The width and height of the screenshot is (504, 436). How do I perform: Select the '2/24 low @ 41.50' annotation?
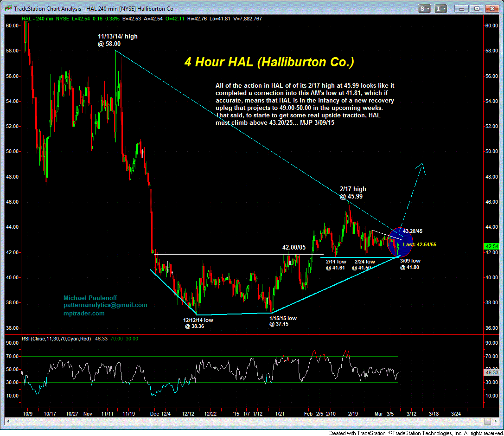pyautogui.click(x=364, y=265)
